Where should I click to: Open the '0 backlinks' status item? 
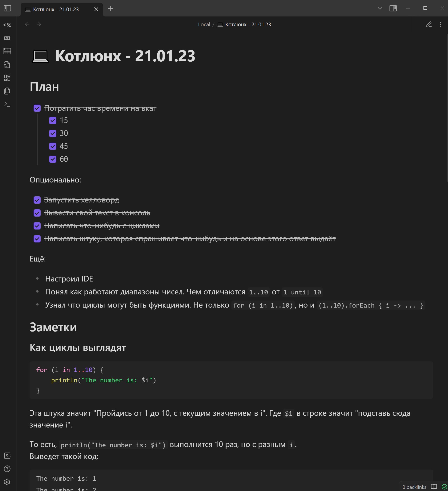point(414,487)
